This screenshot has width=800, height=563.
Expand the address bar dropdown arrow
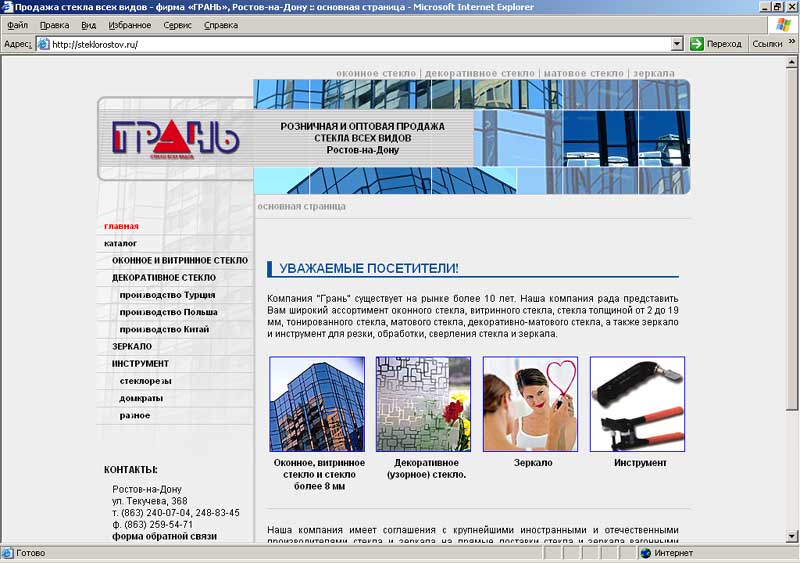tap(677, 44)
